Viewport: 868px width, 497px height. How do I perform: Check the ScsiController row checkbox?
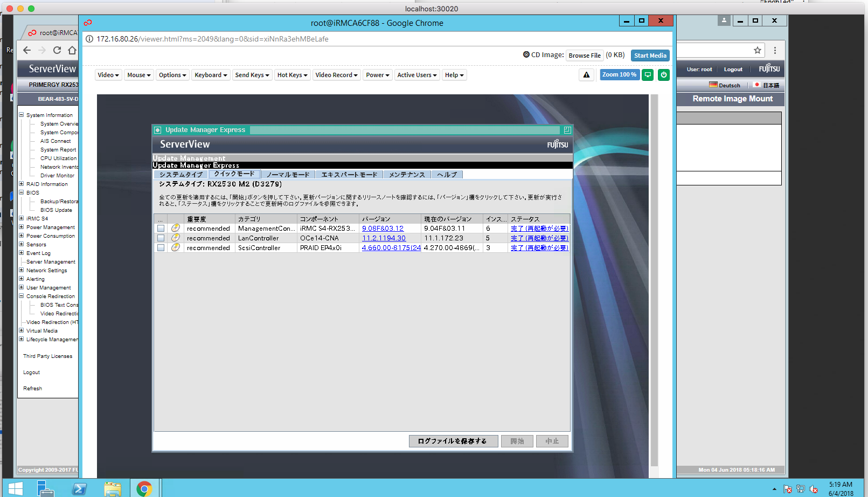point(161,247)
